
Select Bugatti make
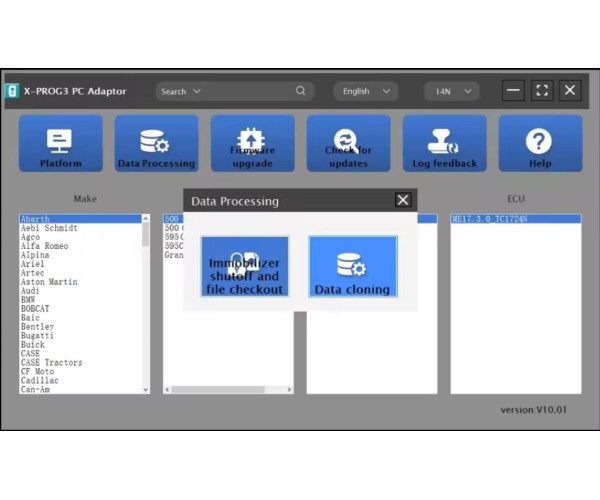pos(80,336)
